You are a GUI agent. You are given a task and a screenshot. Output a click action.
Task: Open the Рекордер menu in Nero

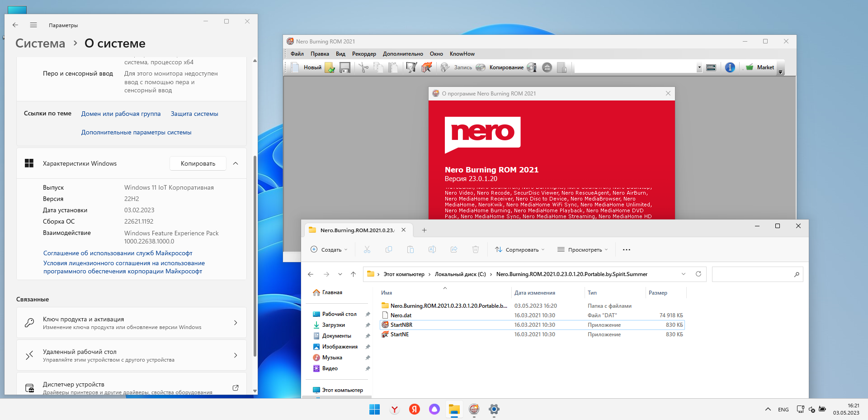[364, 54]
